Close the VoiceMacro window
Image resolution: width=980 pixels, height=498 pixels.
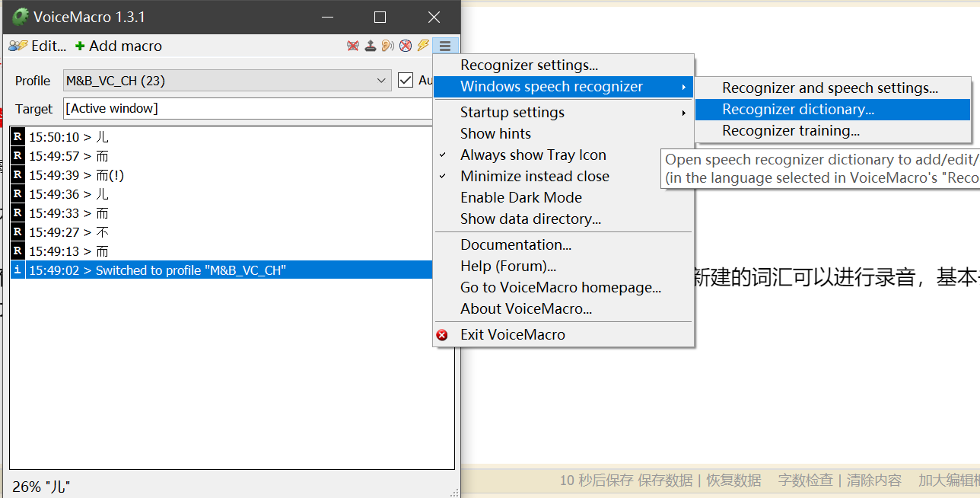tap(434, 17)
